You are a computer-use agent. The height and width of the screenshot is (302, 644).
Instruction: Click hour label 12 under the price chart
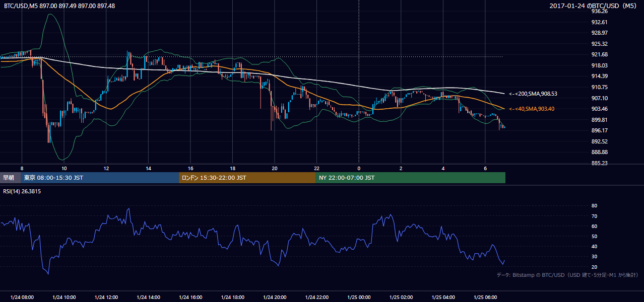pos(106,168)
